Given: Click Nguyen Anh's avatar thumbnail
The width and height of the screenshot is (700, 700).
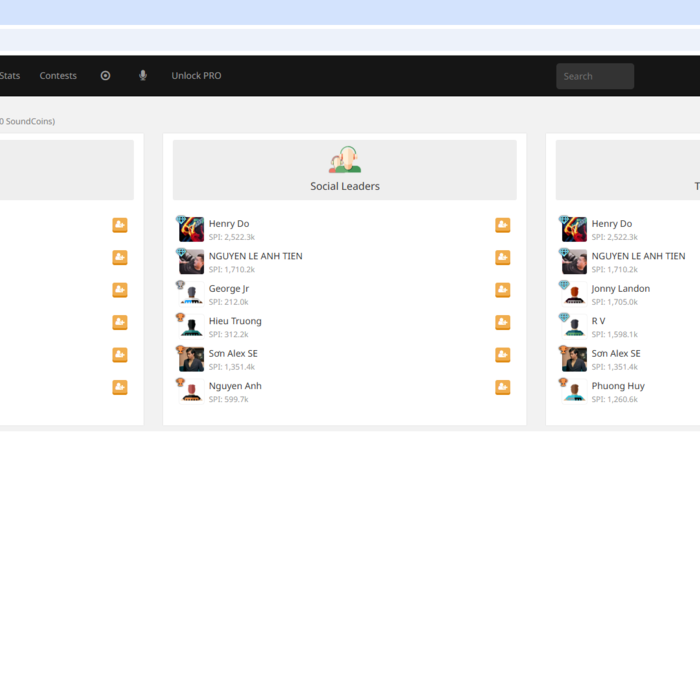Looking at the screenshot, I should point(191,391).
